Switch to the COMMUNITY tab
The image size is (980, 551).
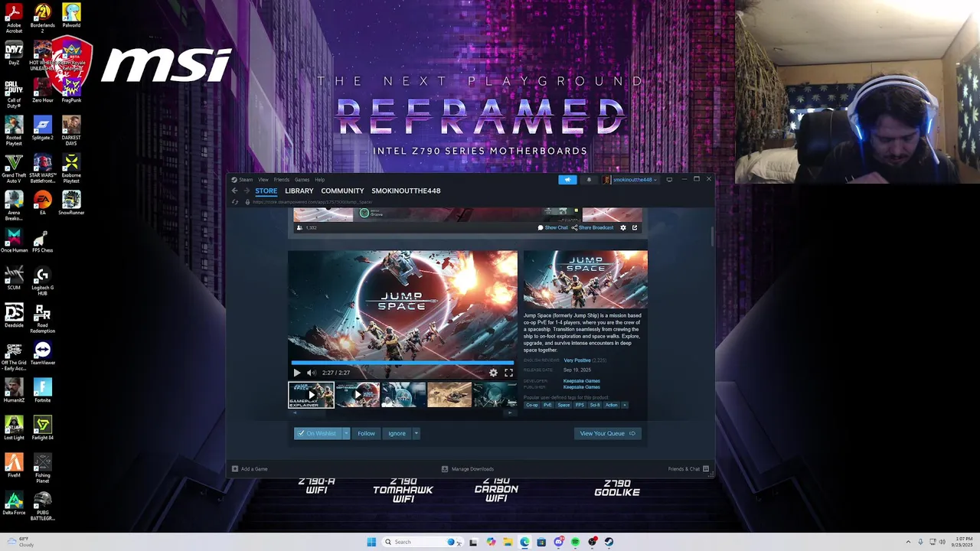click(x=342, y=191)
